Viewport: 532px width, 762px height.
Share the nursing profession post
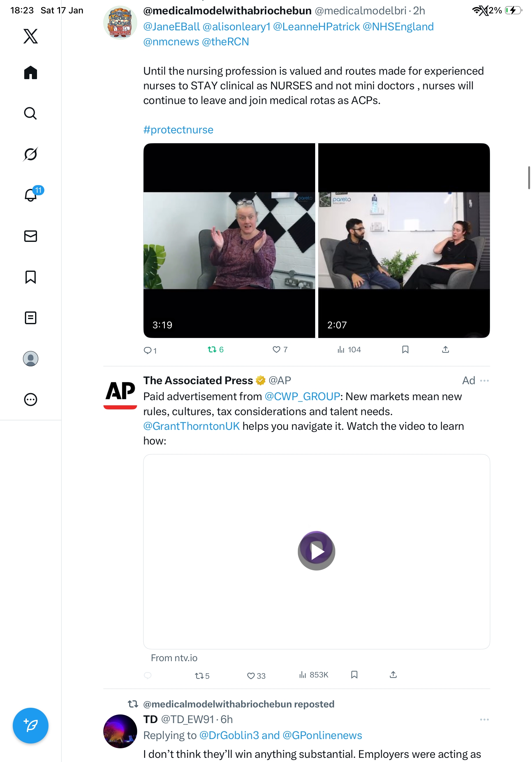[445, 349]
